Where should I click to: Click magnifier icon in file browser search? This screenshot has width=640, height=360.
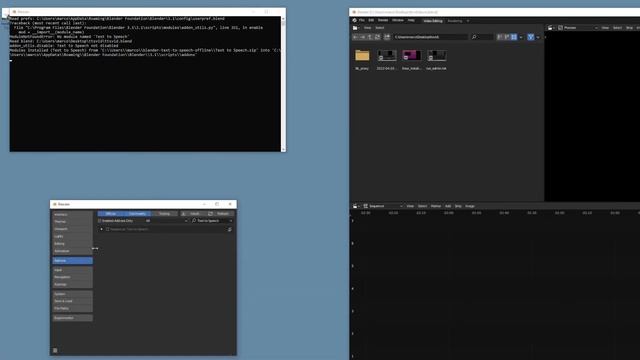click(474, 37)
